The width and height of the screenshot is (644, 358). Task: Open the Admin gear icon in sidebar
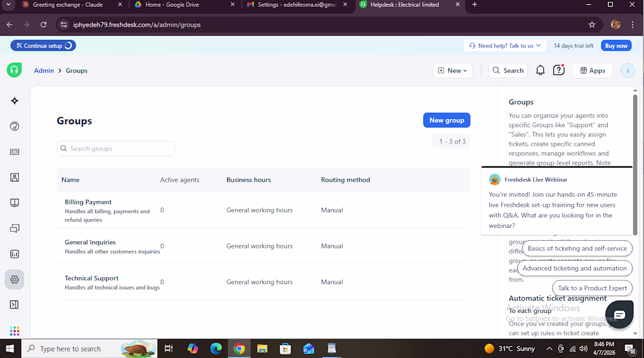point(15,279)
